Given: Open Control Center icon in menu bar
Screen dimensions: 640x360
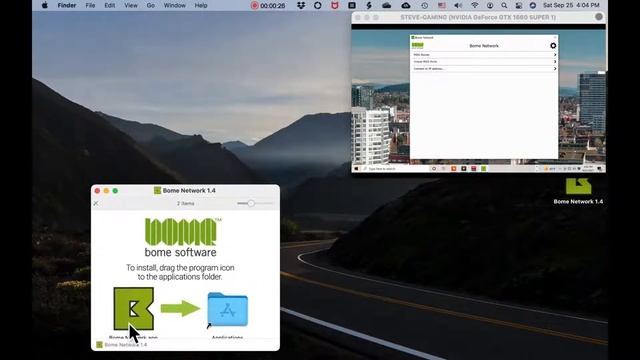Looking at the screenshot, I should pyautogui.click(x=518, y=5).
